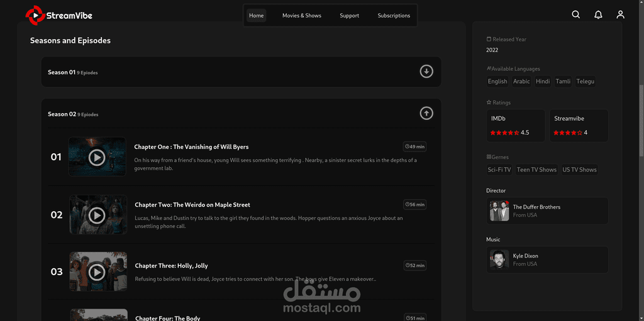Click the Released Year calendar icon
The width and height of the screenshot is (644, 321).
489,40
